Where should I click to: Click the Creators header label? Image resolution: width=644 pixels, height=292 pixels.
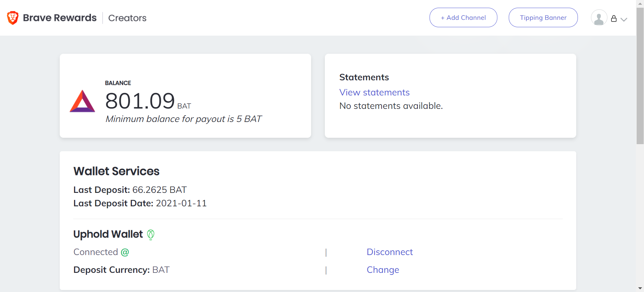point(127,18)
